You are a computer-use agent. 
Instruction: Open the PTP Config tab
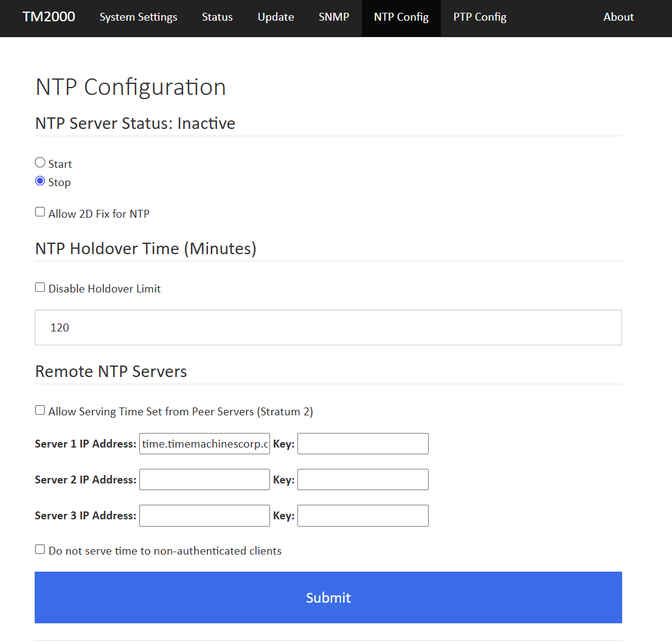click(480, 17)
